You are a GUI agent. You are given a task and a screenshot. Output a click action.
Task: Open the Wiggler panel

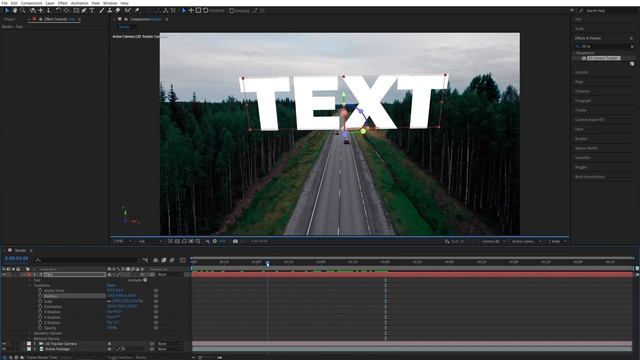click(581, 167)
